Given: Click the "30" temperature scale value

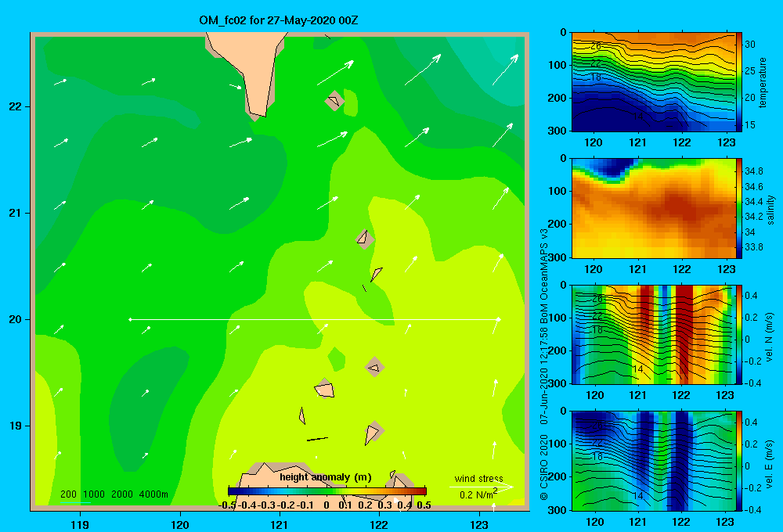Looking at the screenshot, I should 750,45.
